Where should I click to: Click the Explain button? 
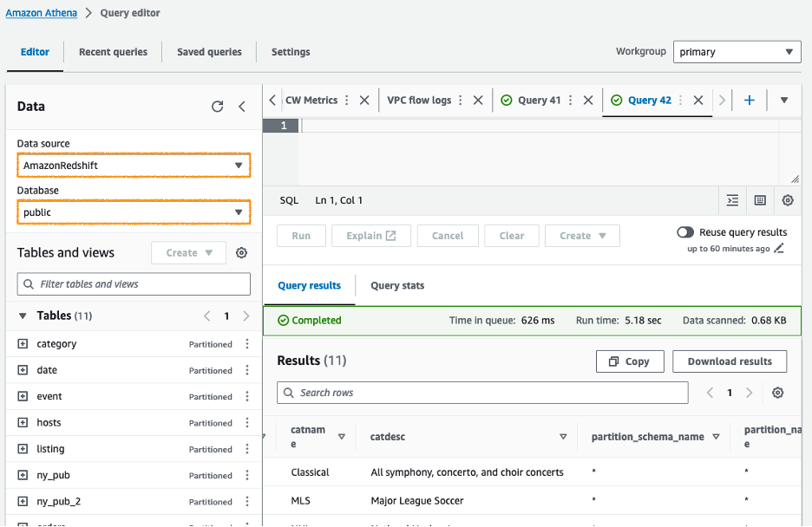(x=371, y=236)
